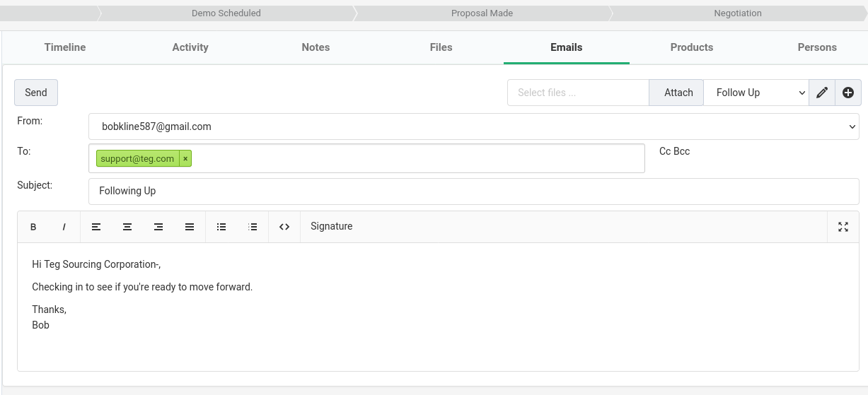Show the Cc field
The width and height of the screenshot is (868, 395).
pyautogui.click(x=665, y=151)
